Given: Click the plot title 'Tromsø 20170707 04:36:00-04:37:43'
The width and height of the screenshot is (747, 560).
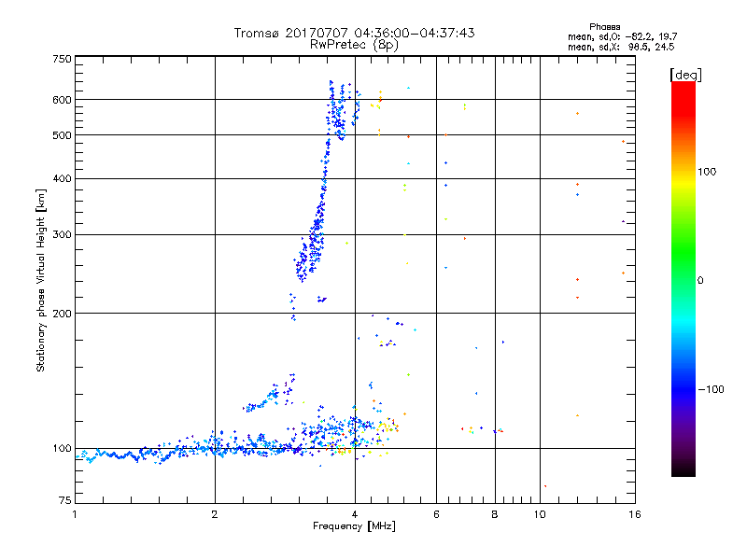Looking at the screenshot, I should [354, 33].
